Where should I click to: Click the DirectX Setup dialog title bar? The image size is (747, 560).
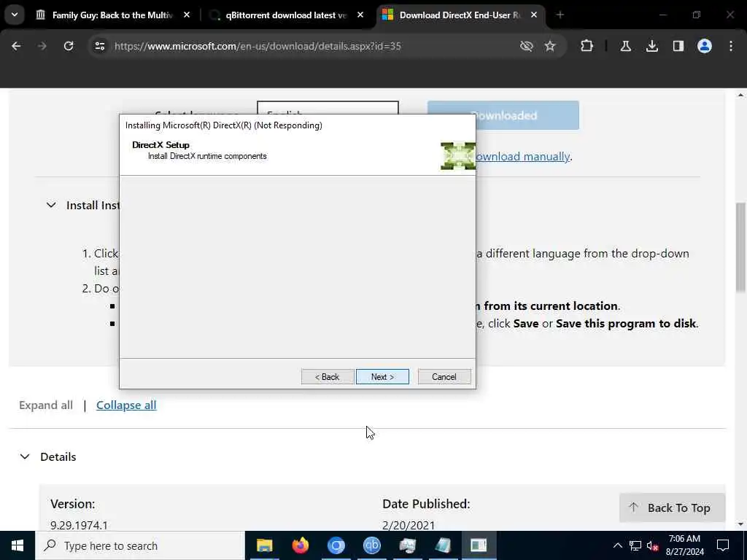tap(298, 125)
